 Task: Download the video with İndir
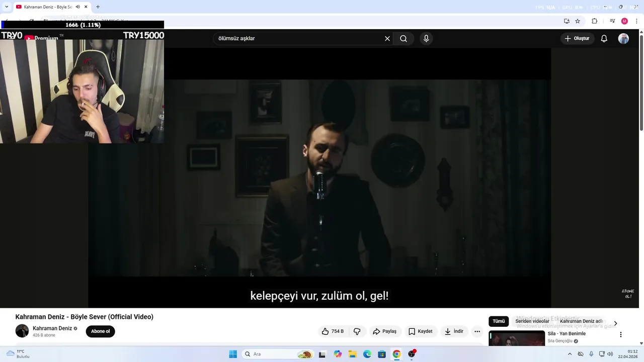(453, 331)
